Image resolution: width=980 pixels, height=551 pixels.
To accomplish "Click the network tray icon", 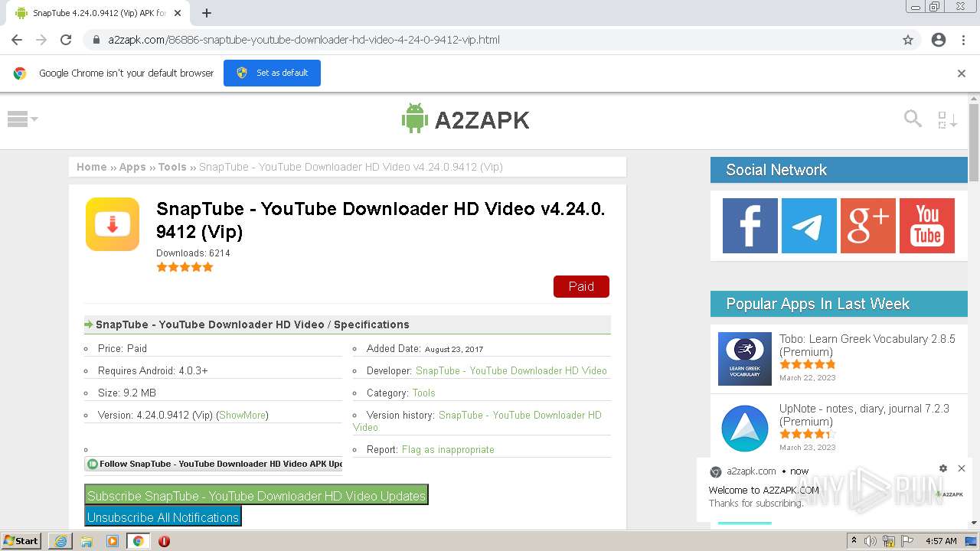I will tap(889, 541).
